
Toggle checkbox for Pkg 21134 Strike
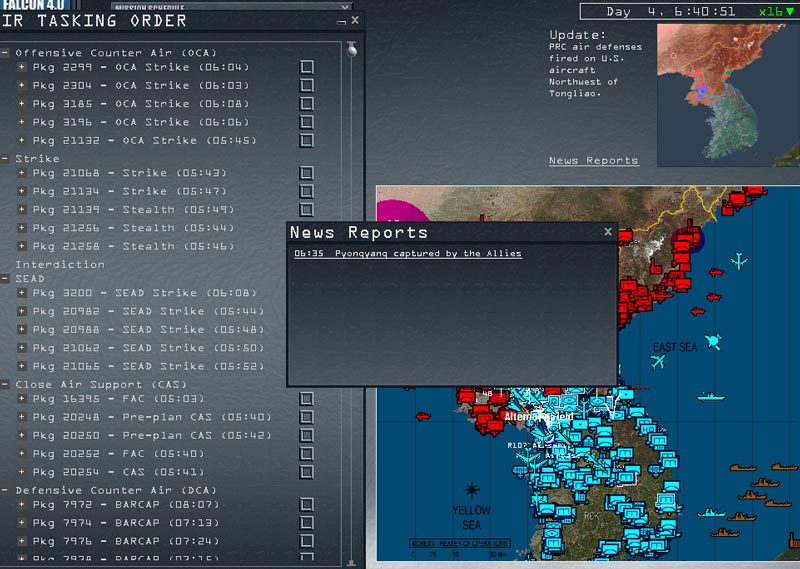point(307,191)
